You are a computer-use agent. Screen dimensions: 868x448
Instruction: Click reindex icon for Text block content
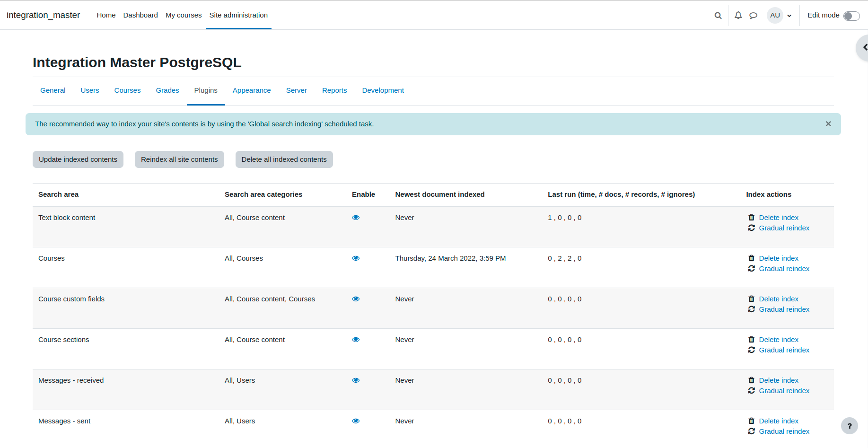coord(751,228)
